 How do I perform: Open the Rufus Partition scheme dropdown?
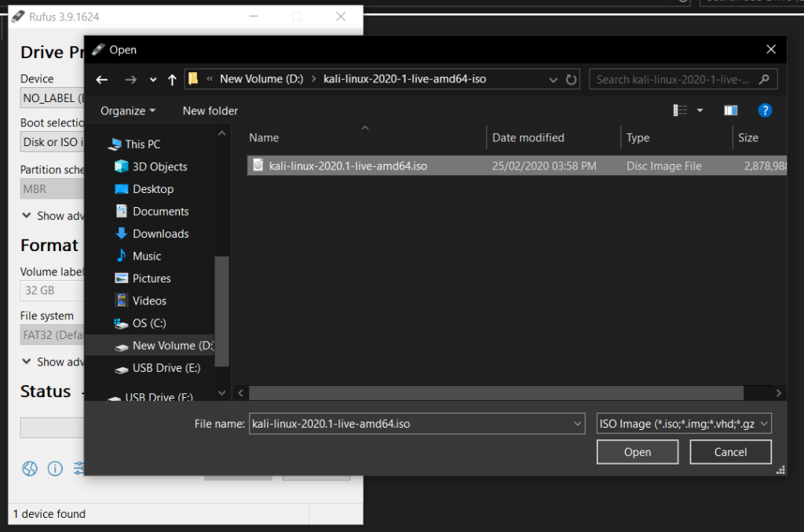[53, 189]
